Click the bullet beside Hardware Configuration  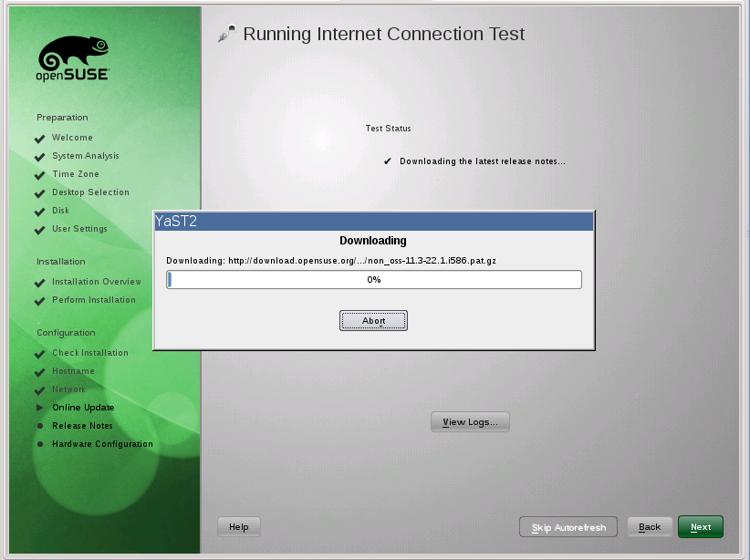click(x=40, y=444)
